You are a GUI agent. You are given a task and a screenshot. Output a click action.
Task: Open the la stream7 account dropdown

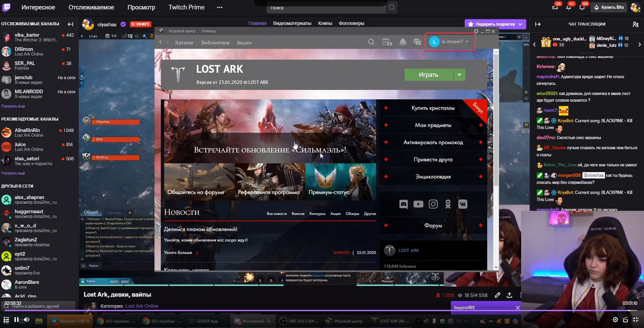(450, 41)
